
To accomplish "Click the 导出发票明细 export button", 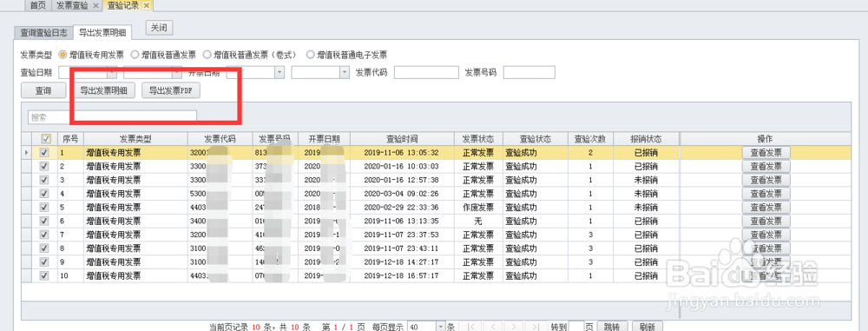I will (103, 91).
